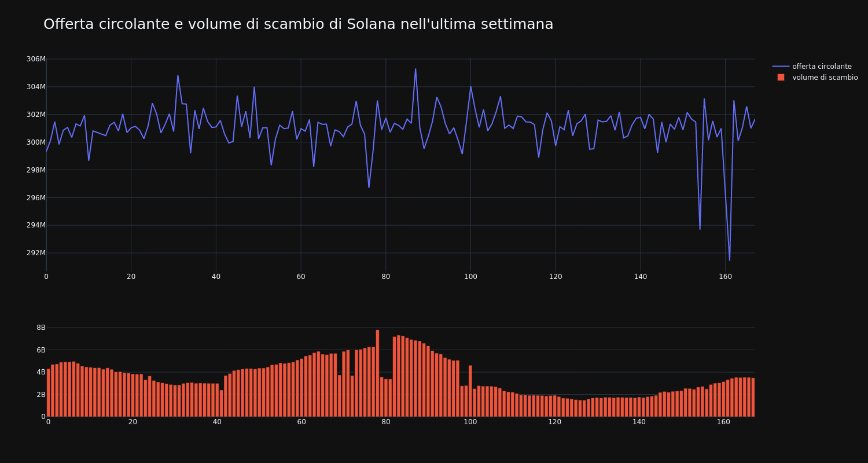Click the 298M y-axis label
868x463 pixels.
(x=36, y=170)
